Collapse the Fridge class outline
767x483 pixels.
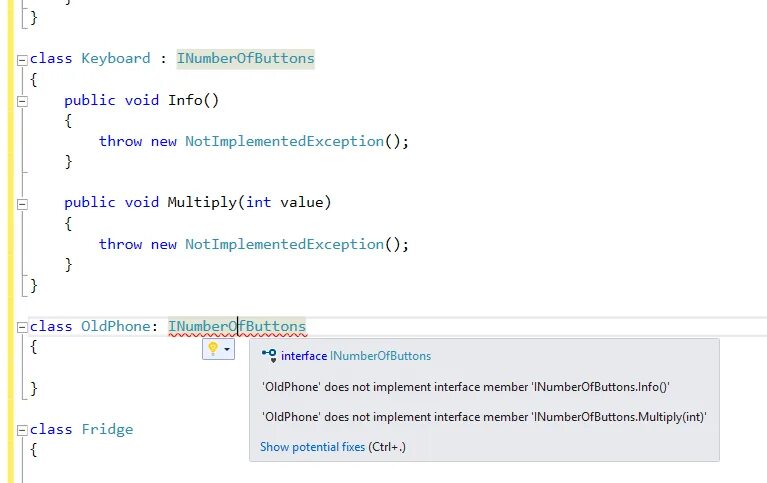point(22,430)
